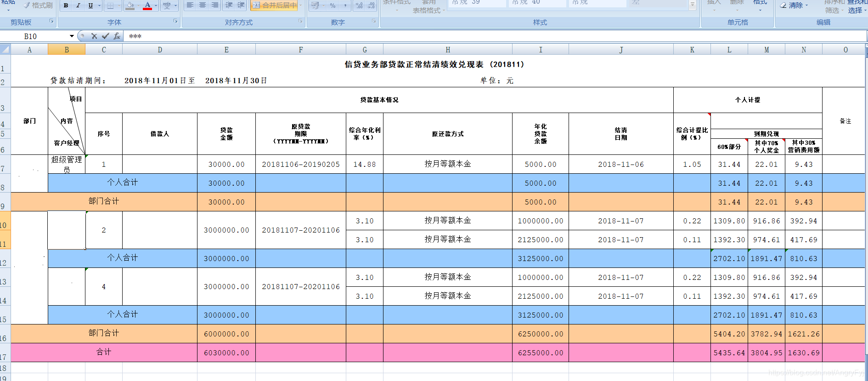
Task: Click the 20181106-20190205 term cell
Action: pyautogui.click(x=301, y=164)
